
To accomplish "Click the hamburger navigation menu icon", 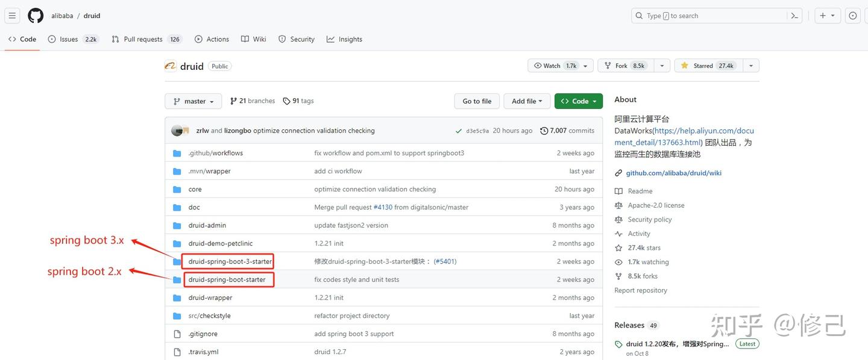I will click(11, 15).
